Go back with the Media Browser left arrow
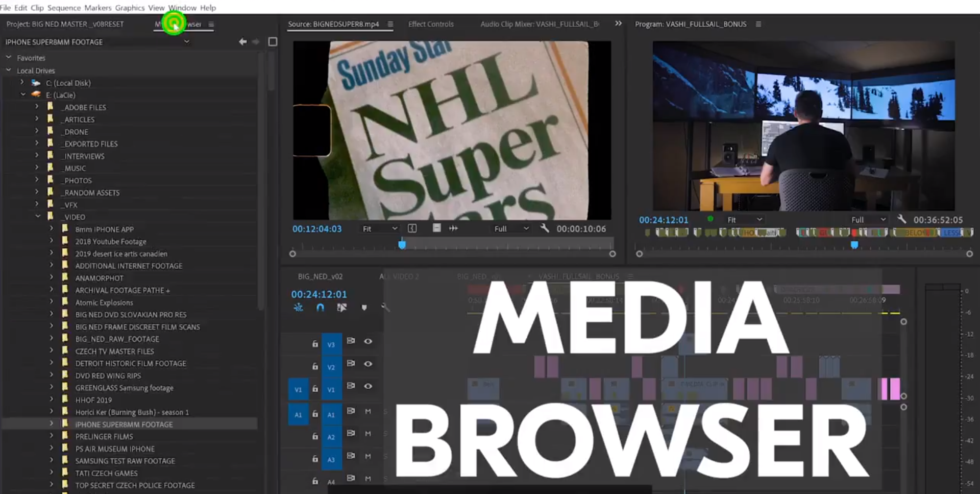The image size is (980, 494). [x=243, y=42]
